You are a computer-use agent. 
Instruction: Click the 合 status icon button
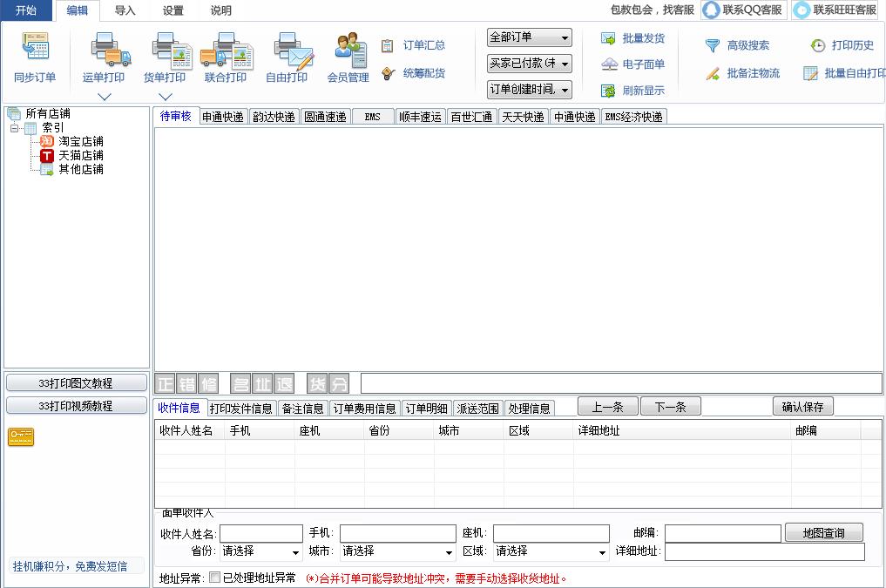point(240,384)
